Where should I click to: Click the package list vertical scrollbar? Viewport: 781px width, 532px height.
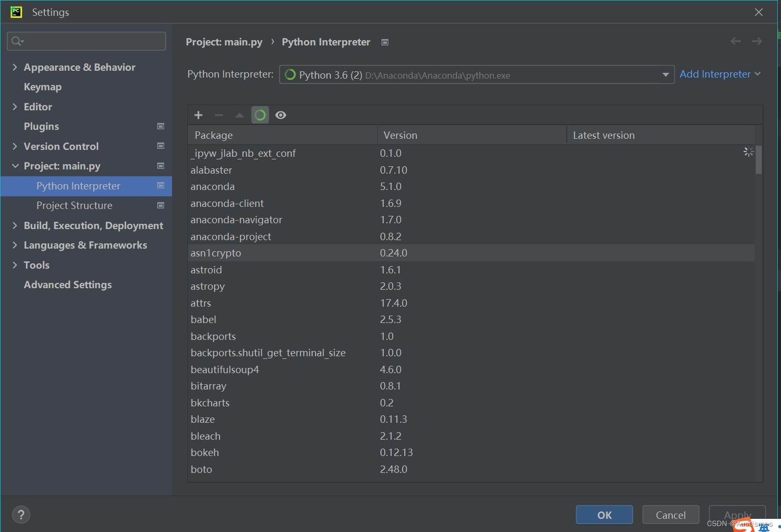[x=759, y=159]
